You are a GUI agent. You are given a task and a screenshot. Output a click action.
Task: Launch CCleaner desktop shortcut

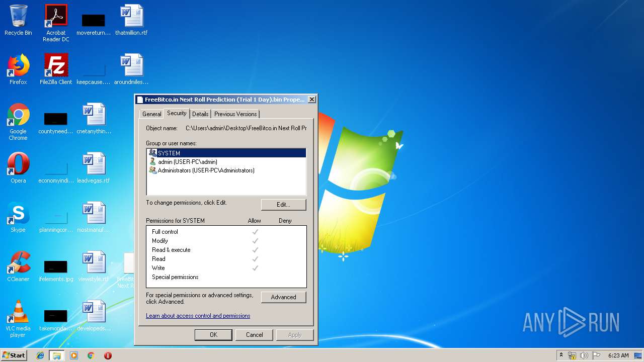pyautogui.click(x=18, y=266)
